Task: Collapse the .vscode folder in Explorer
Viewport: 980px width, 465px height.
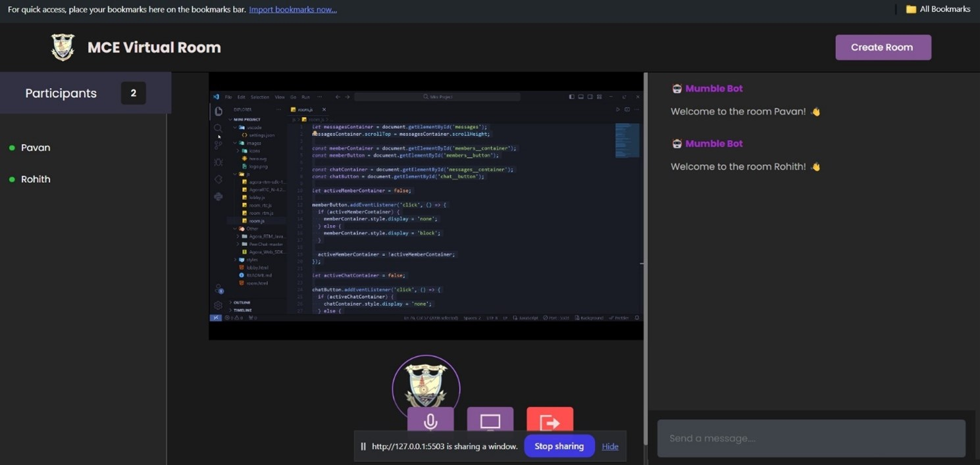Action: 249,128
